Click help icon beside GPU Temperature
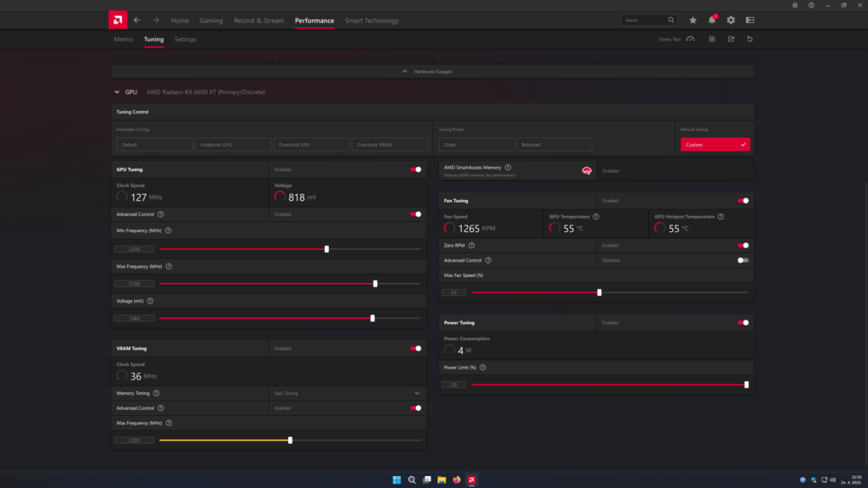Screen dimensions: 868x488 pyautogui.click(x=596, y=216)
